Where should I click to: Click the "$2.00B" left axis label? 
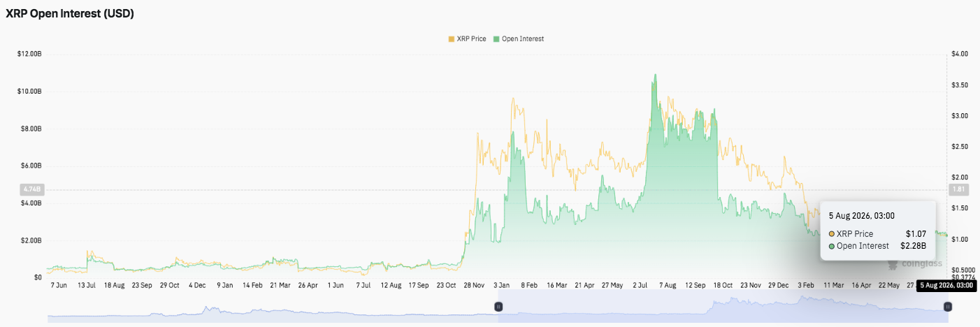[31, 240]
